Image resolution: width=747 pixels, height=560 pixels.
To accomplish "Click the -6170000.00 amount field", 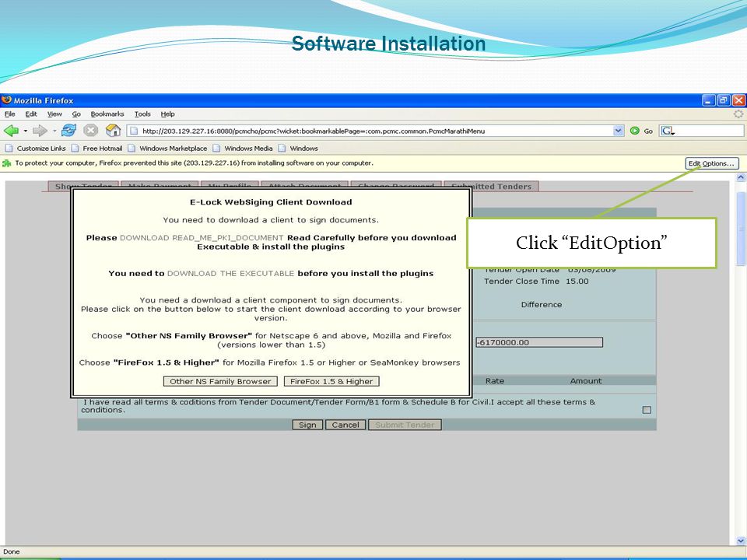I will (539, 342).
